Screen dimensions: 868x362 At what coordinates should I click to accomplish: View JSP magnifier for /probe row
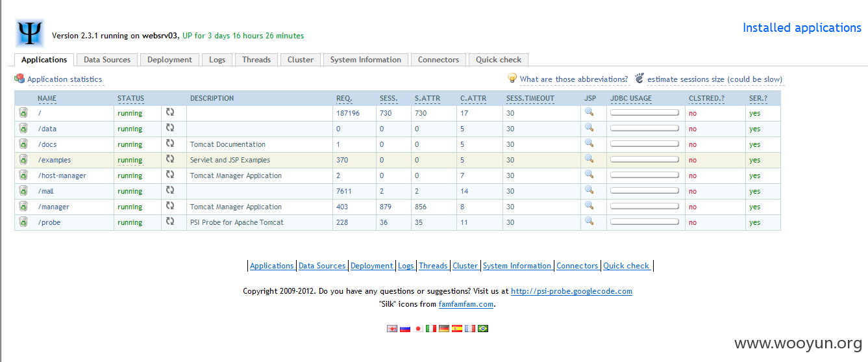[x=589, y=221]
